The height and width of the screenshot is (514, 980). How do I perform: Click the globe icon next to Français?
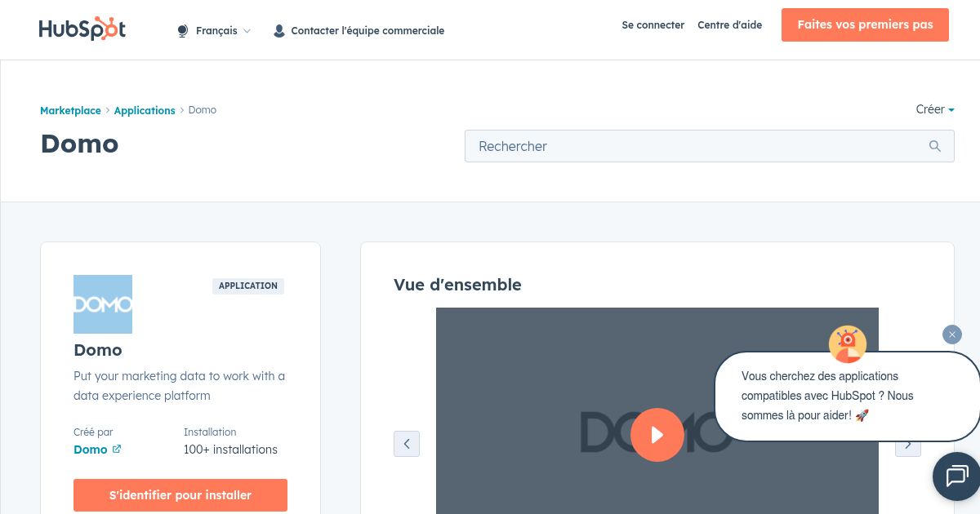(181, 29)
